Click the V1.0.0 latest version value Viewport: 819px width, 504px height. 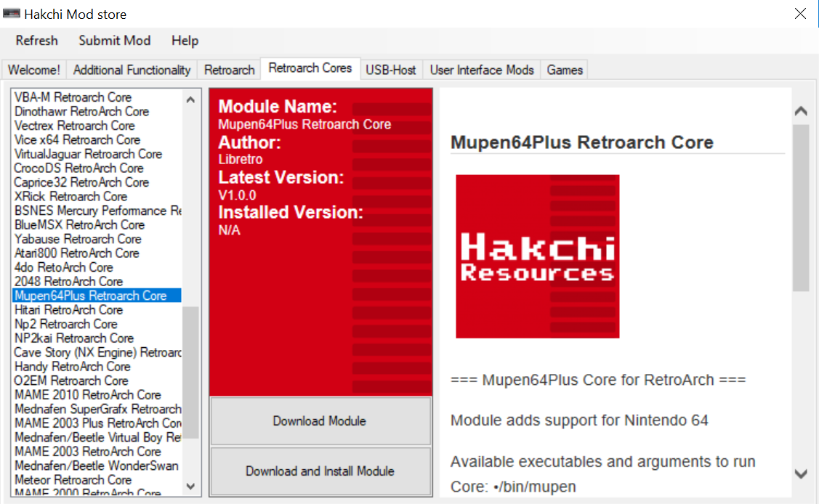[237, 195]
